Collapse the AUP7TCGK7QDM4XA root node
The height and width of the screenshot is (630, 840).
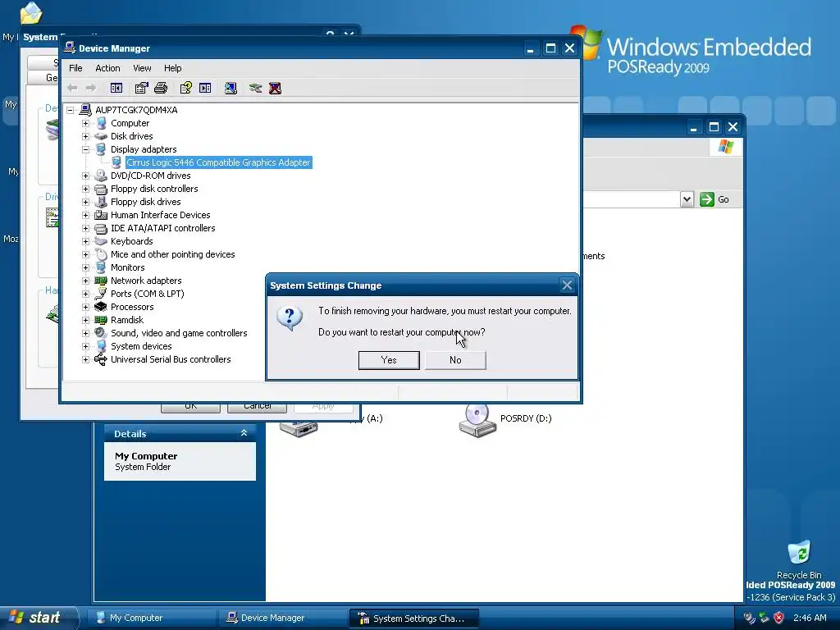click(71, 111)
